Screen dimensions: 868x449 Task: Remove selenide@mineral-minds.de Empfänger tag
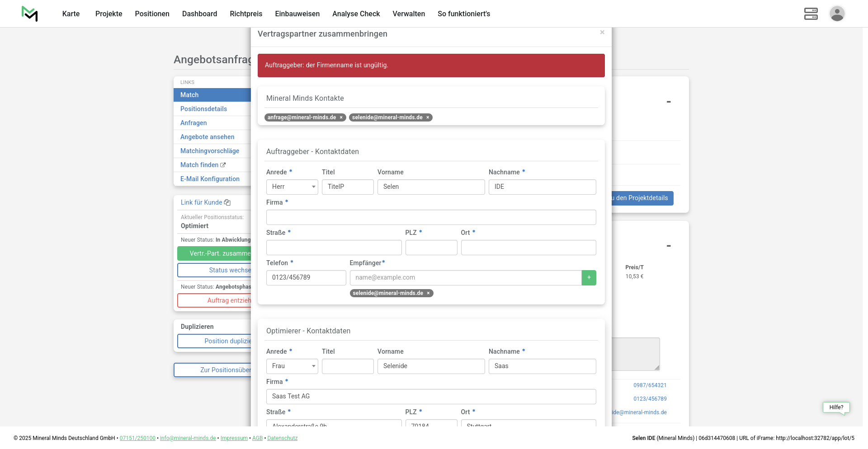pyautogui.click(x=428, y=293)
